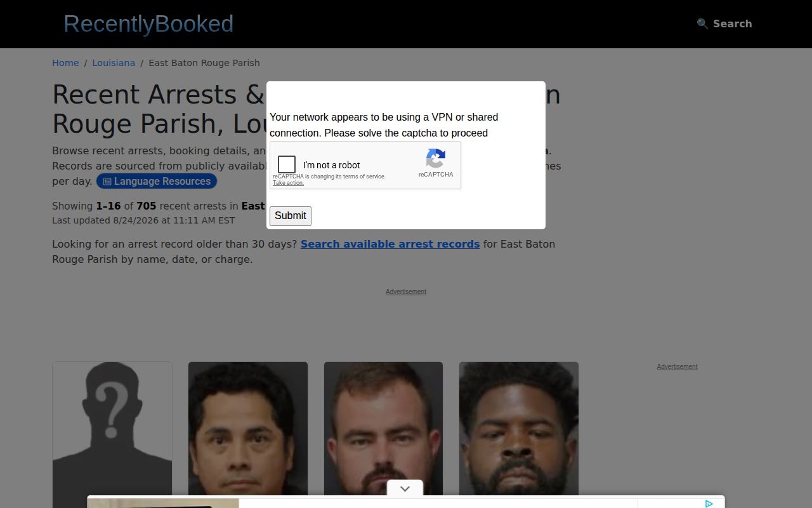The height and width of the screenshot is (508, 812).
Task: Click the AdChoices triangle icon on the bottom ad
Action: tap(709, 504)
